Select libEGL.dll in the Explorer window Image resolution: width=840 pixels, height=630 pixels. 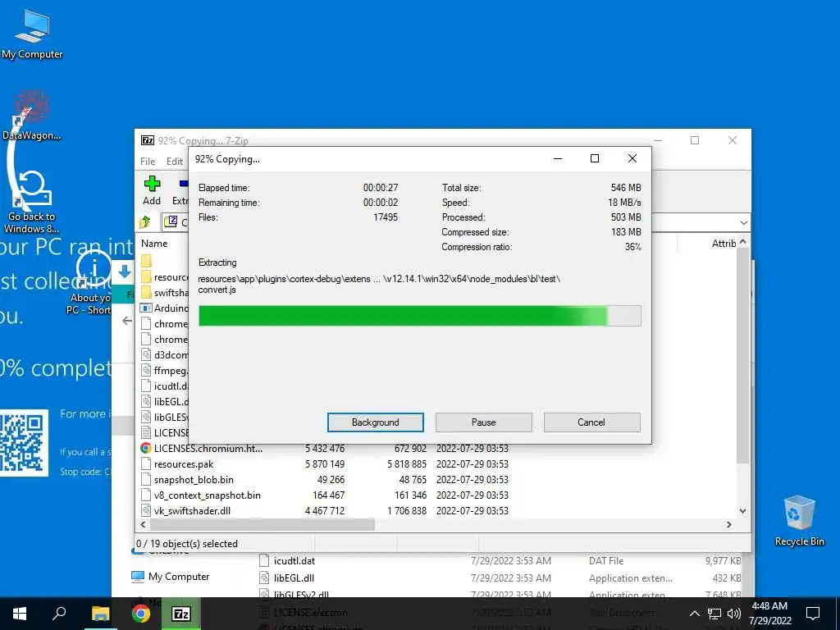(294, 578)
